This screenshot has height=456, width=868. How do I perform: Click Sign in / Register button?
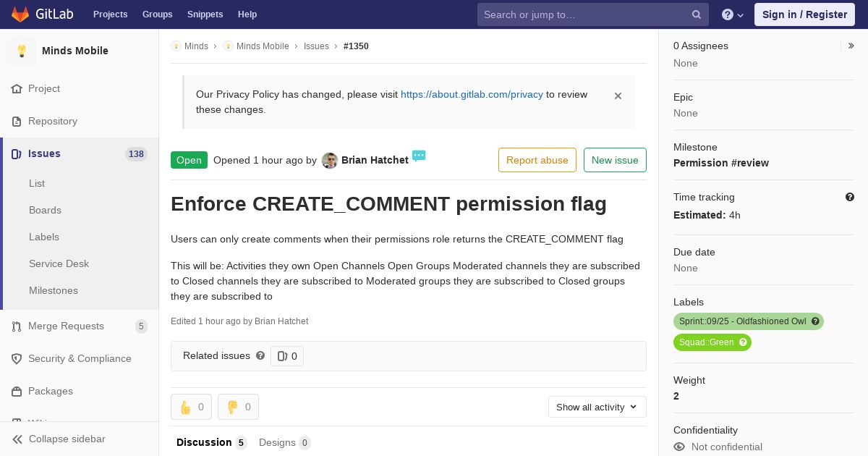tap(804, 14)
